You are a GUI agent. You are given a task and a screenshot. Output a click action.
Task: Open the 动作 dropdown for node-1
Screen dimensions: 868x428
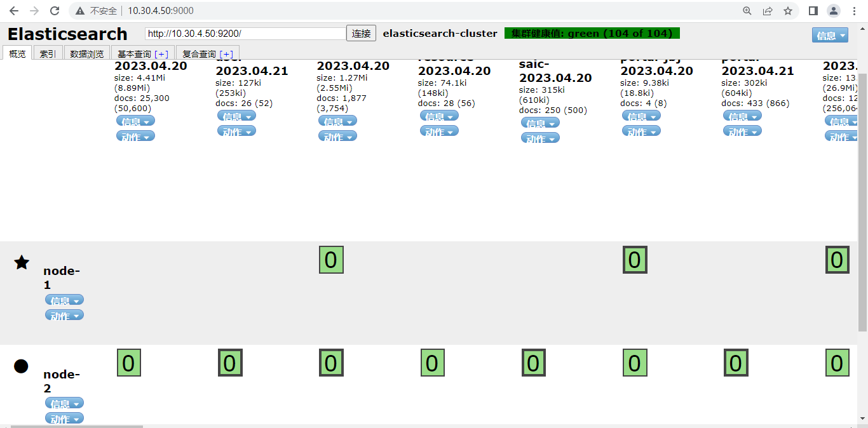64,316
